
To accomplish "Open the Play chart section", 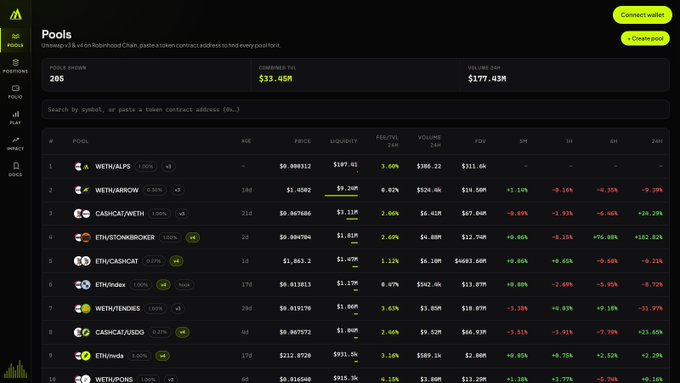I will click(15, 118).
